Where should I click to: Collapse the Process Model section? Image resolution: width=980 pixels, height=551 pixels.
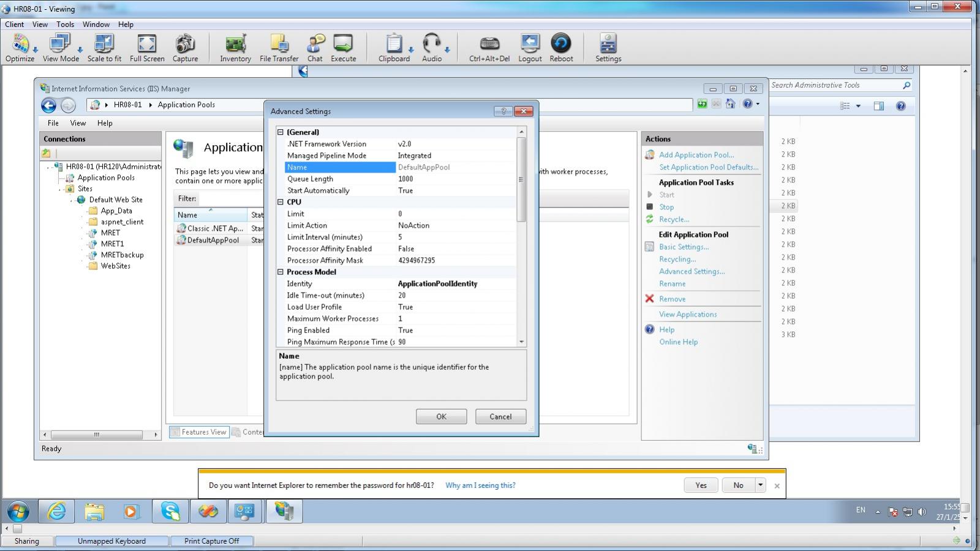281,272
